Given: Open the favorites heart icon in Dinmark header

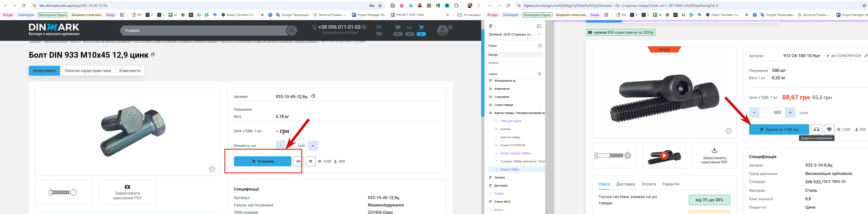Looking at the screenshot, I should pos(398,27).
